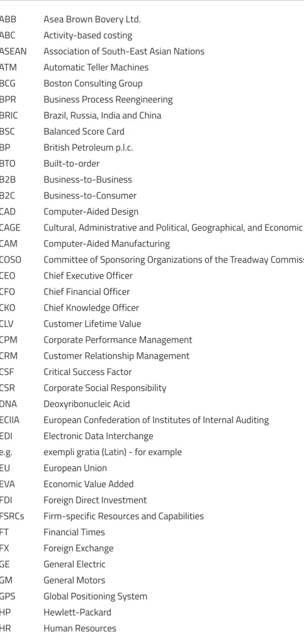Select 'Asea Brown Bovery Ltd.' text
The image size is (304, 644).
point(92,19)
